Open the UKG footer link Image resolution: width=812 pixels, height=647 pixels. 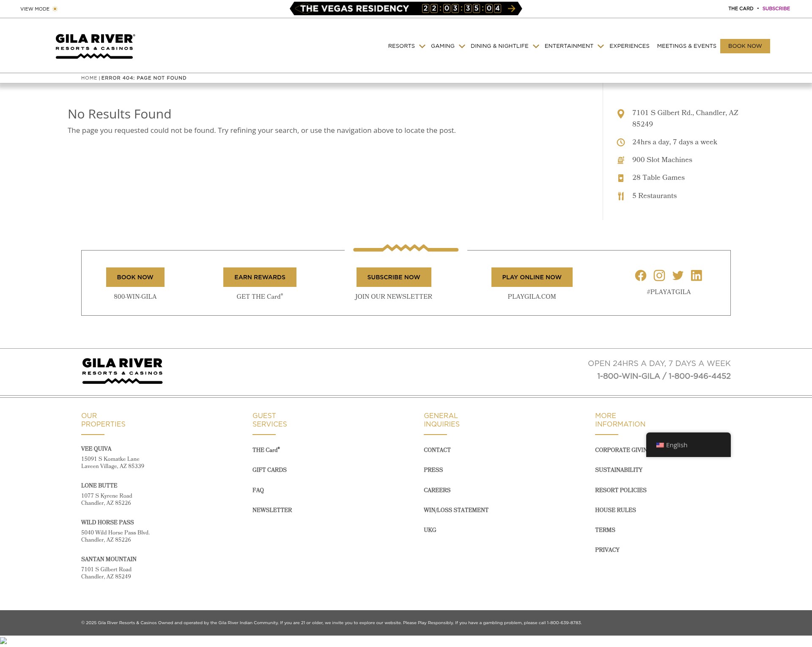[430, 530]
